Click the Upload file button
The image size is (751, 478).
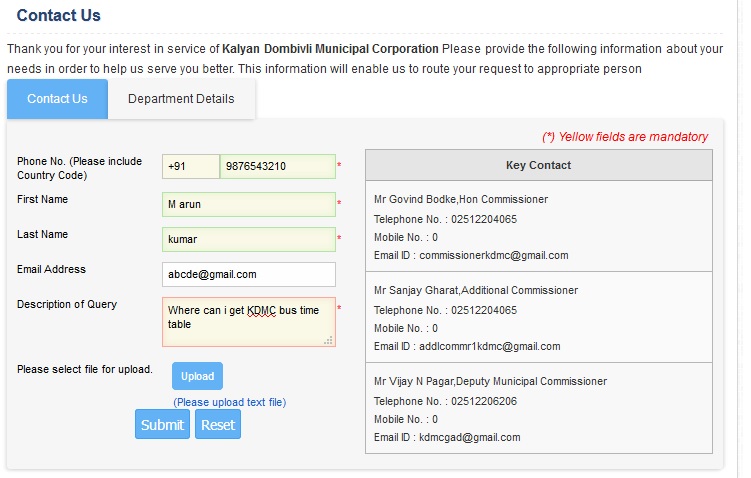tap(197, 376)
